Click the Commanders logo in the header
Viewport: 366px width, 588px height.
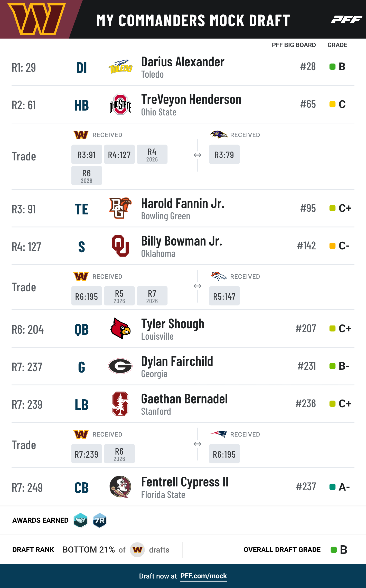37,19
